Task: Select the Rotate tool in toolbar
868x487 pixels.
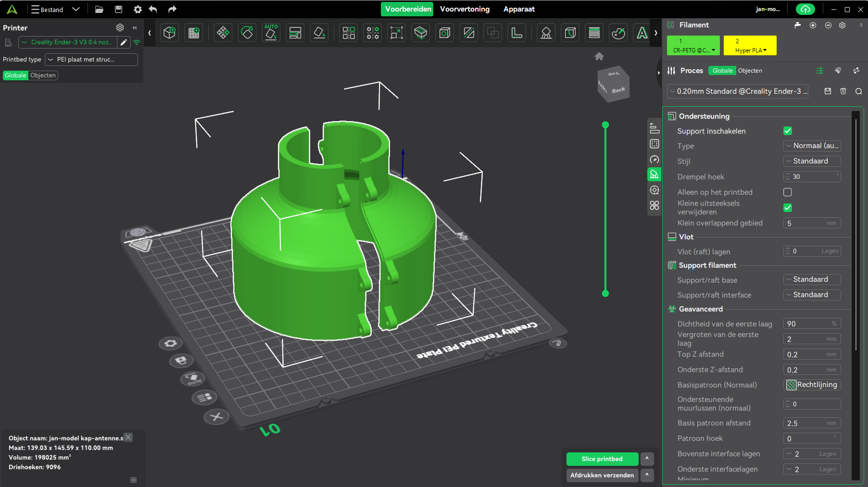Action: click(247, 33)
